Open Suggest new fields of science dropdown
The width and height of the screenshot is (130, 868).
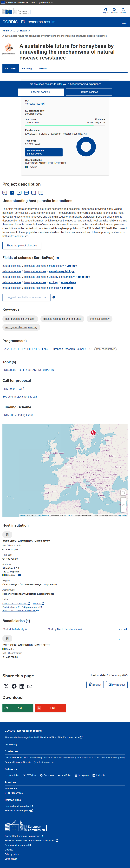coord(26,297)
